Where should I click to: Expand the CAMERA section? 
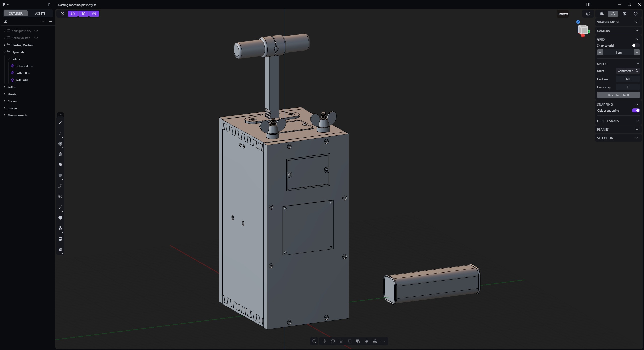pos(618,31)
